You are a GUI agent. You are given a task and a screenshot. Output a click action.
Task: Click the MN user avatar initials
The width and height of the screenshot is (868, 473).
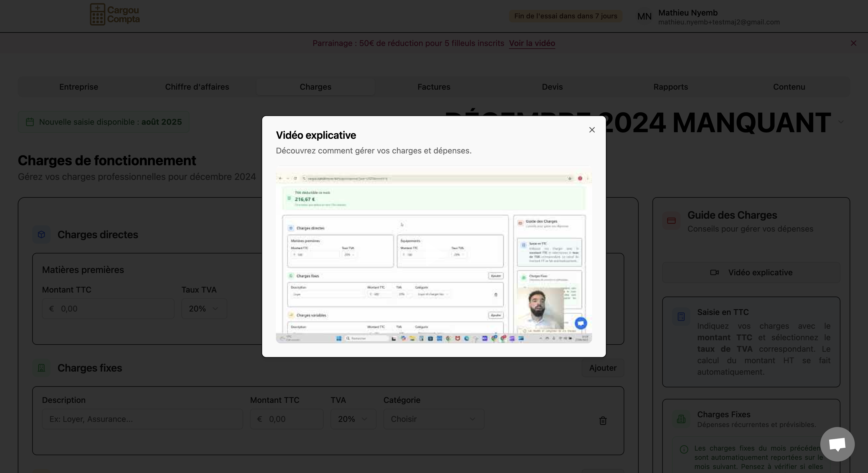(x=644, y=16)
